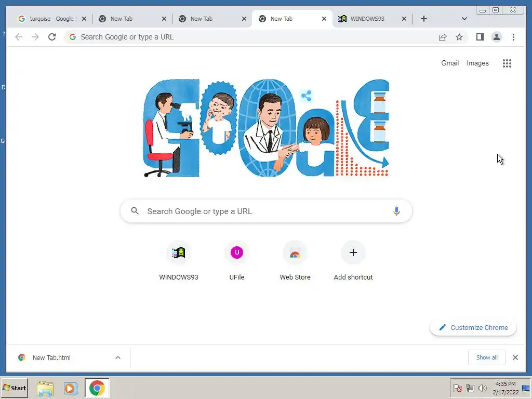
Task: Open the Gmail link
Action: [x=450, y=63]
